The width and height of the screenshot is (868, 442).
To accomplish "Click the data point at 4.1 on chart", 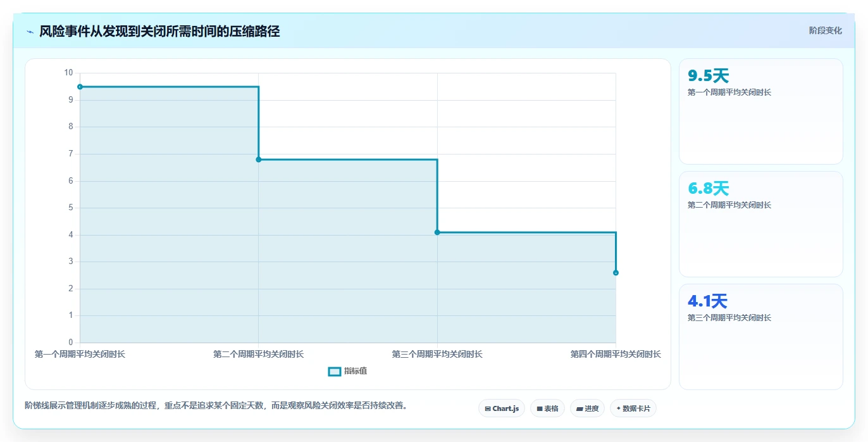I will [437, 232].
